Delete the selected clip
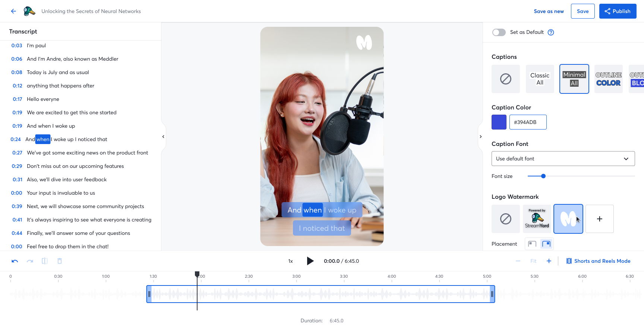The width and height of the screenshot is (644, 335). [x=59, y=261]
